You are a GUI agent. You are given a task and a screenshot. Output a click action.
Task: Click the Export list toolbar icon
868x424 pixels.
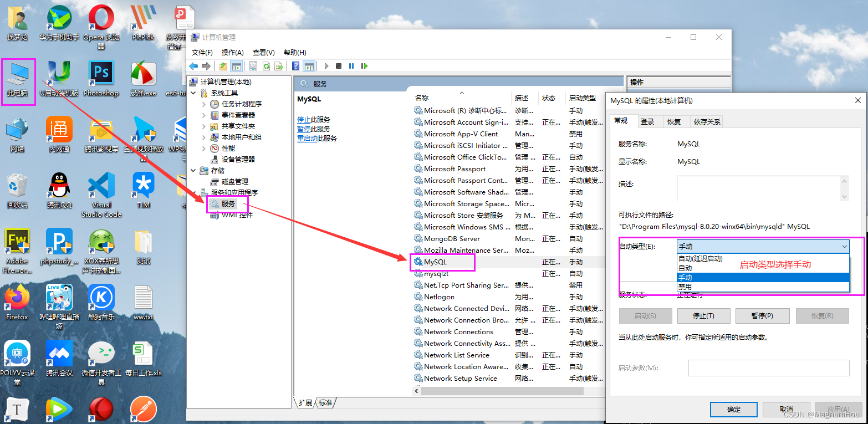click(x=279, y=66)
